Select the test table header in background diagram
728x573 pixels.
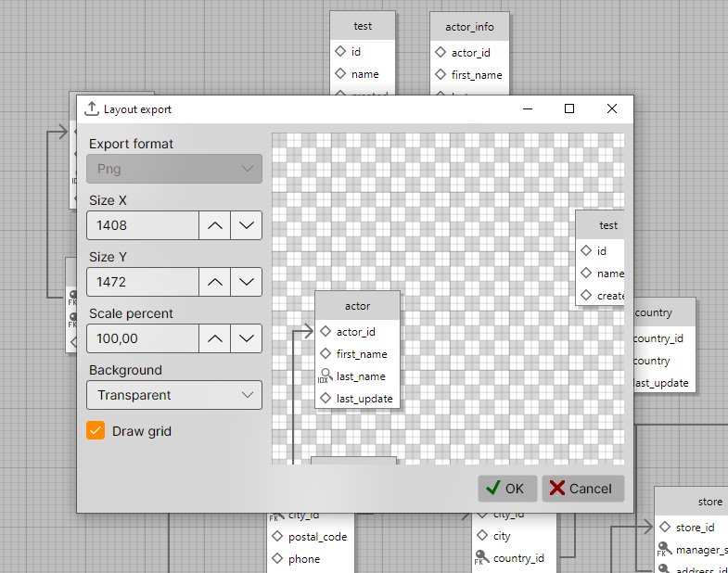(363, 26)
